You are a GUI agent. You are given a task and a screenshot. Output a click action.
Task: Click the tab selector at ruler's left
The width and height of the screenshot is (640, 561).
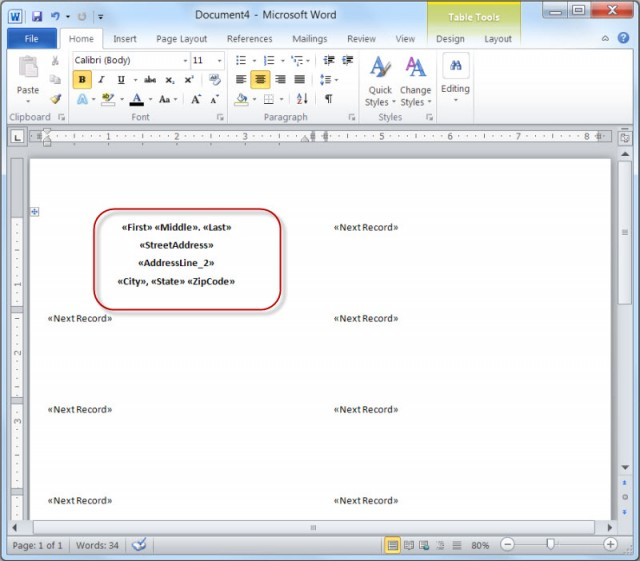tap(17, 137)
